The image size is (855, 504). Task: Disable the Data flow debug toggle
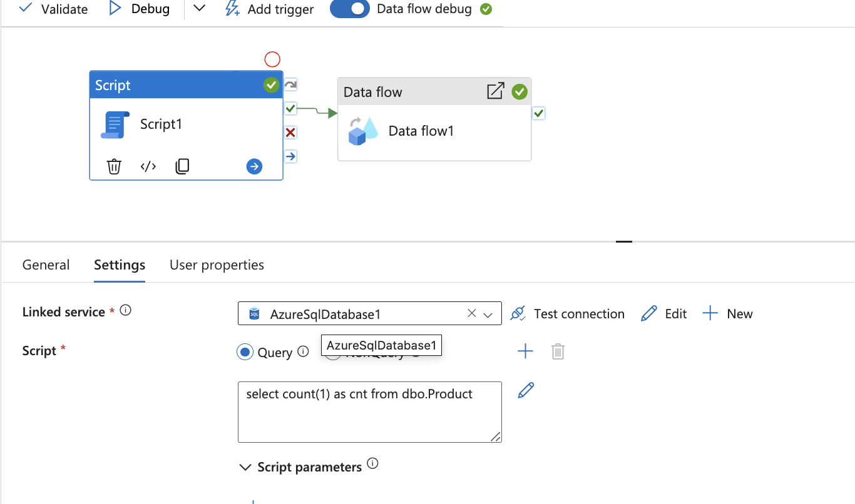[x=350, y=9]
